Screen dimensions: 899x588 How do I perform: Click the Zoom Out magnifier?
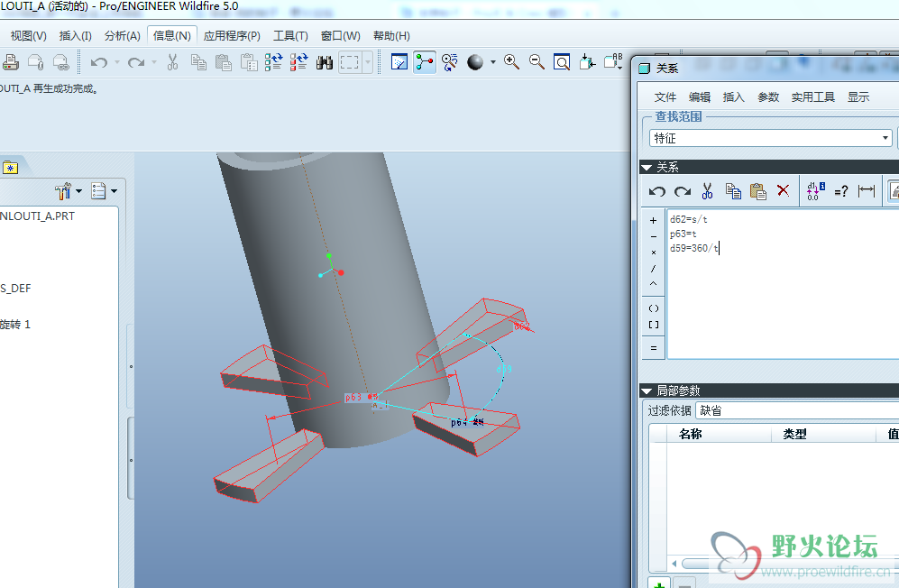click(x=537, y=62)
